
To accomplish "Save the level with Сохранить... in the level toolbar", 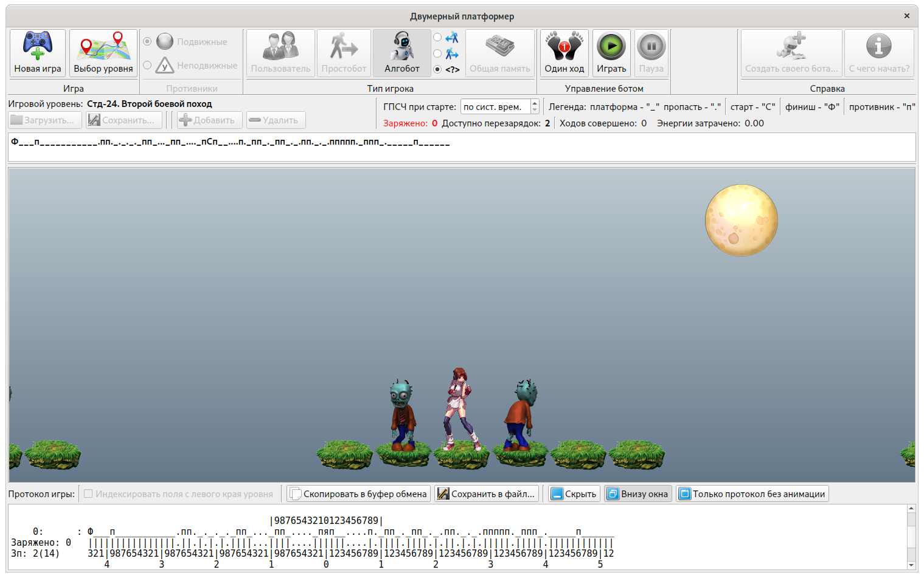I will 124,120.
